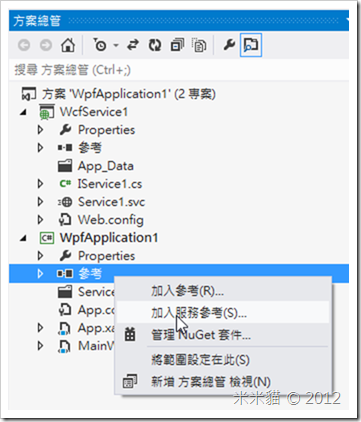Click the 方案總管 panel title bar

pyautogui.click(x=179, y=20)
